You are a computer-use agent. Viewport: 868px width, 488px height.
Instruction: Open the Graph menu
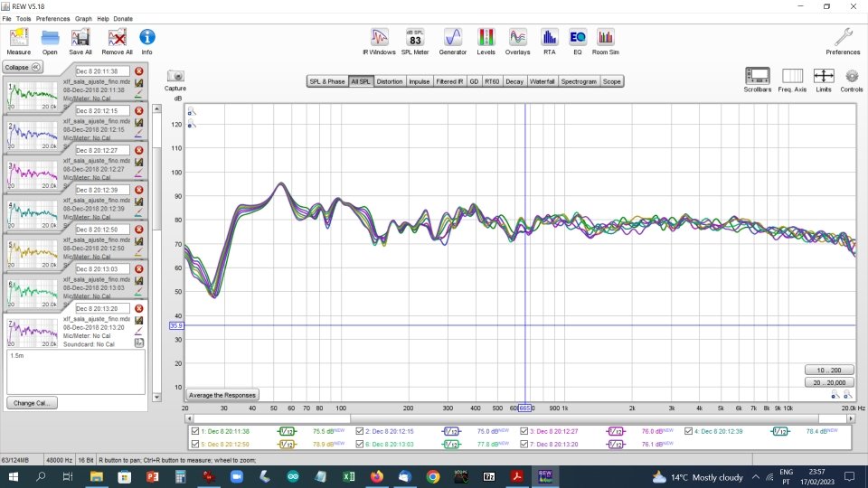pos(83,19)
